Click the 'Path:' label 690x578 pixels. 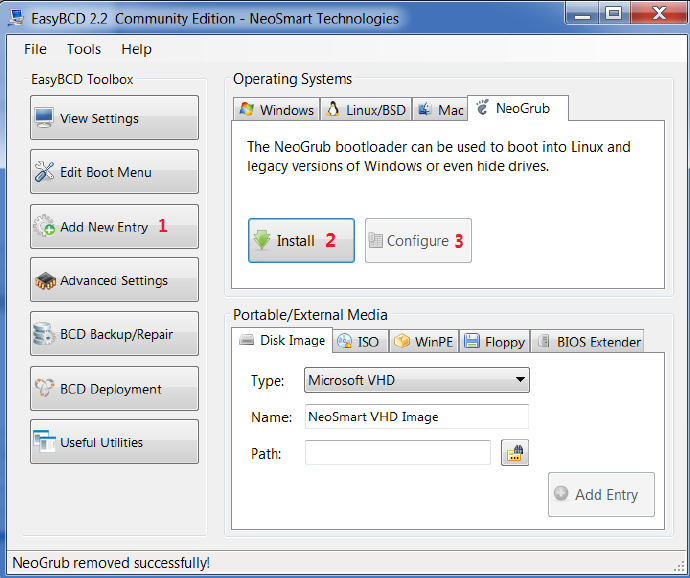click(x=266, y=453)
